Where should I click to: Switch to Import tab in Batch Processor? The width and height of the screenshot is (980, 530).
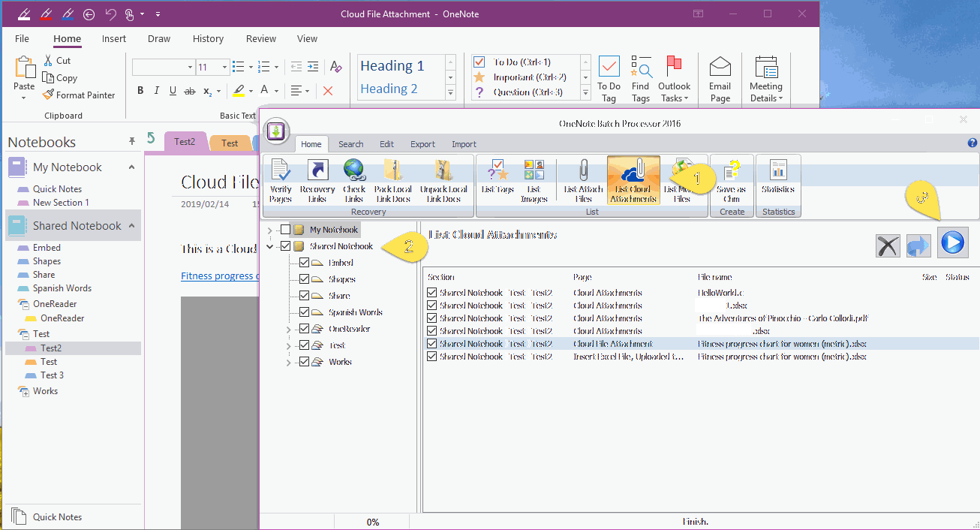tap(464, 144)
